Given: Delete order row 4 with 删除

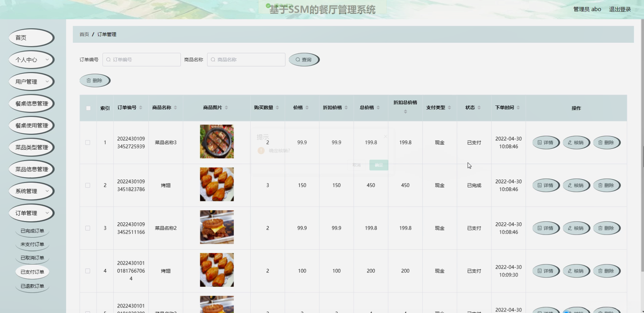Looking at the screenshot, I should [606, 271].
